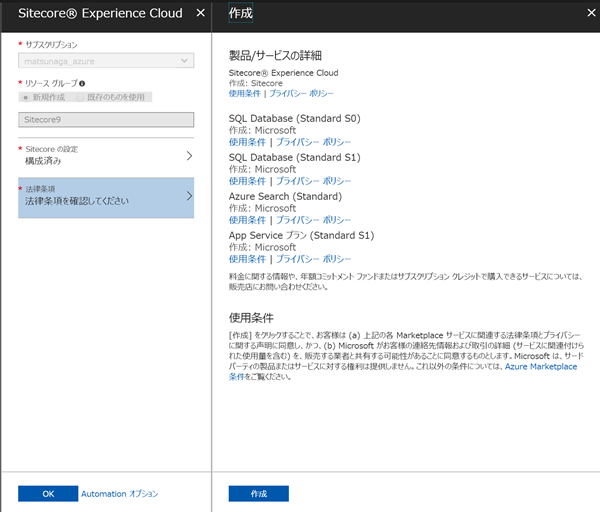Click the blue 作成 button
The height and width of the screenshot is (512, 600).
click(259, 494)
